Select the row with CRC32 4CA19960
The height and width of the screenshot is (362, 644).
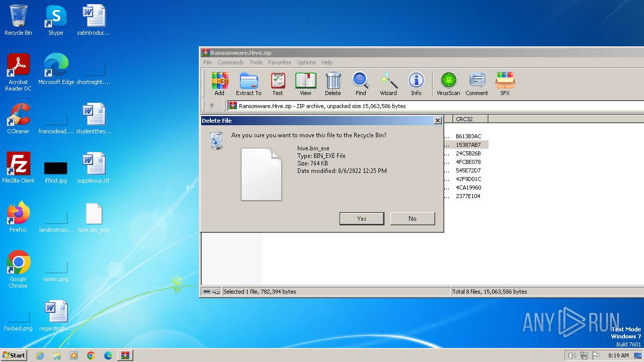click(468, 188)
